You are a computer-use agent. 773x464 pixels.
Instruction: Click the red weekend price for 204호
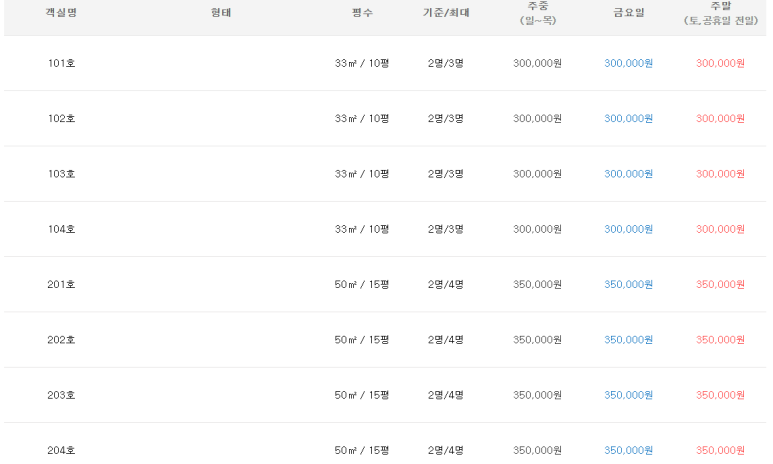coord(720,450)
